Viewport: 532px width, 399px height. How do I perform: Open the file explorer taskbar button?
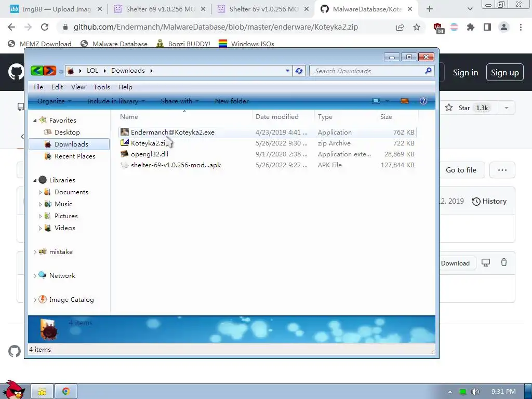42,392
